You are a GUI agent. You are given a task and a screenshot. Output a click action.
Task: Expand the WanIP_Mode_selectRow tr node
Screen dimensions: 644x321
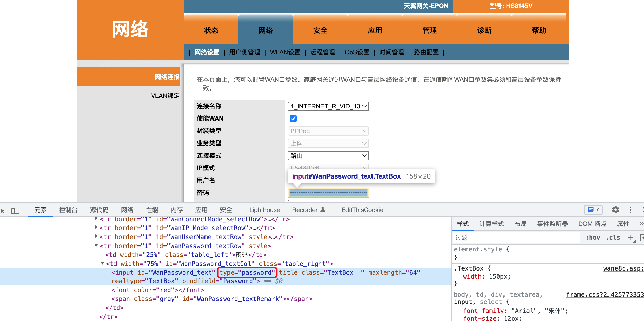pyautogui.click(x=96, y=227)
